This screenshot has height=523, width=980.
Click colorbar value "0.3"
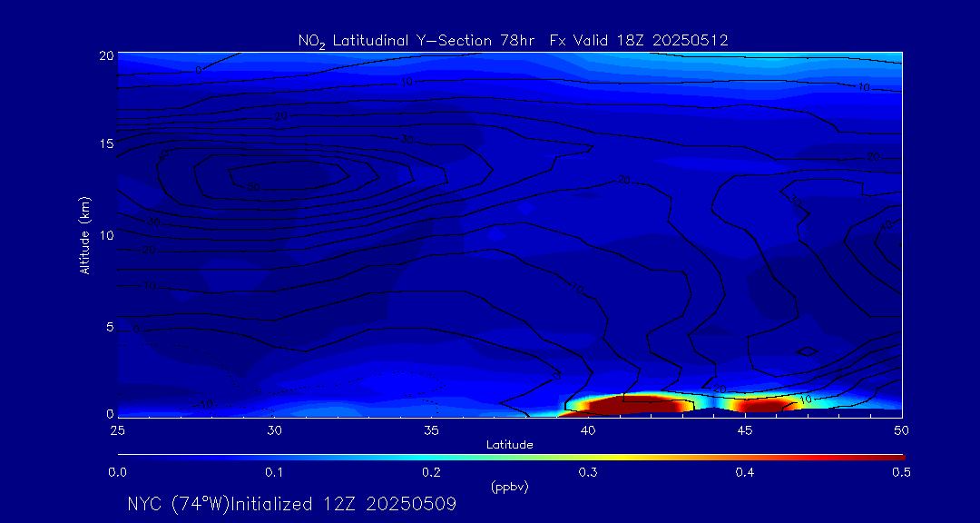[x=588, y=473]
